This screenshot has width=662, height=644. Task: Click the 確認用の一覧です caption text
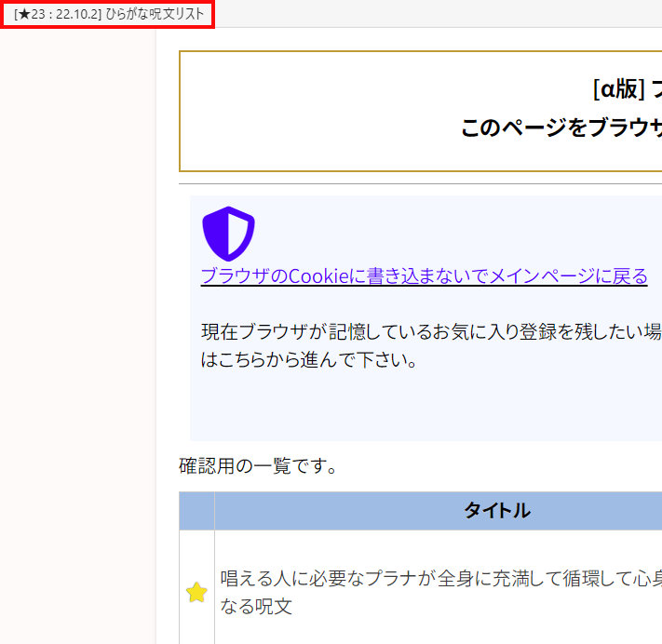(x=258, y=466)
